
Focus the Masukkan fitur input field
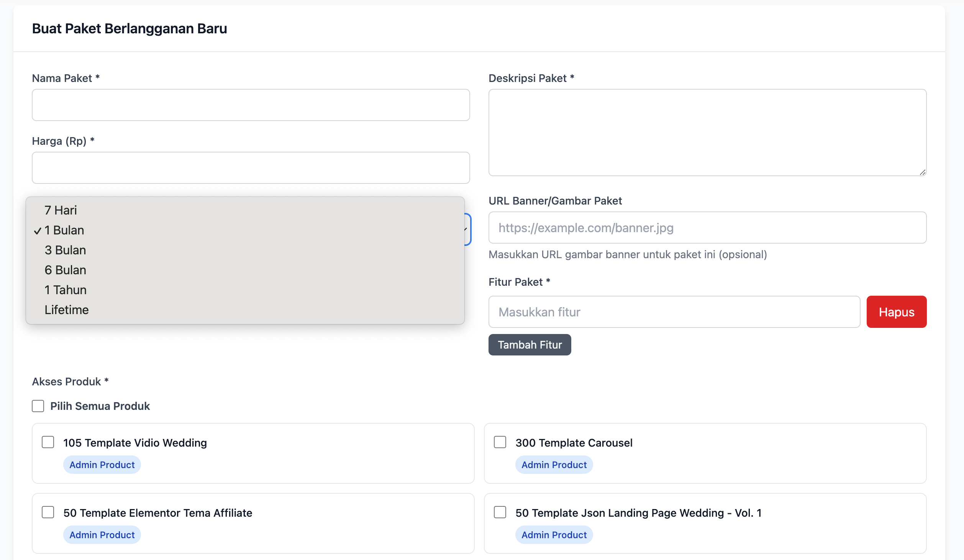(674, 312)
